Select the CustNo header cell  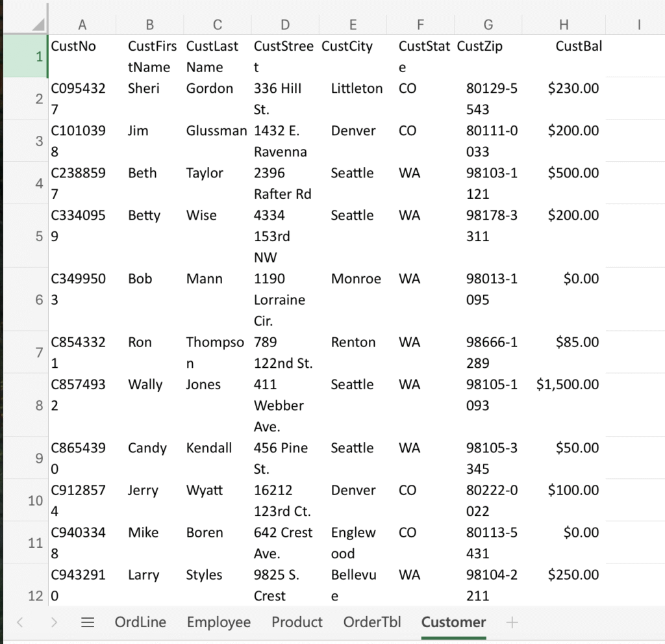tap(82, 57)
